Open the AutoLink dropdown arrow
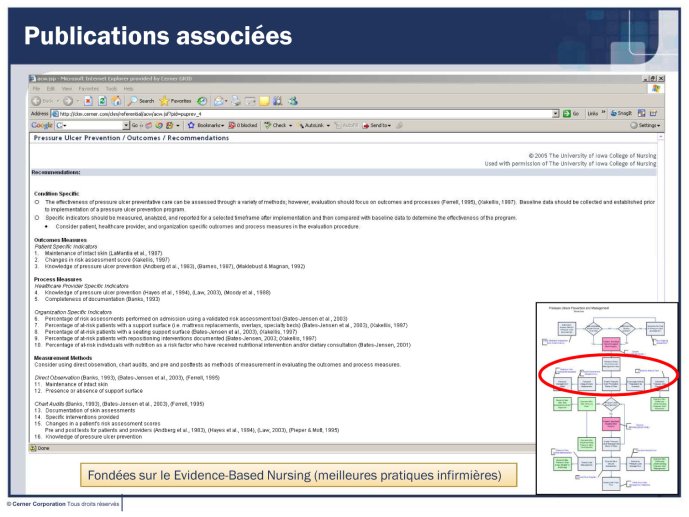The width and height of the screenshot is (689, 517). click(x=328, y=126)
